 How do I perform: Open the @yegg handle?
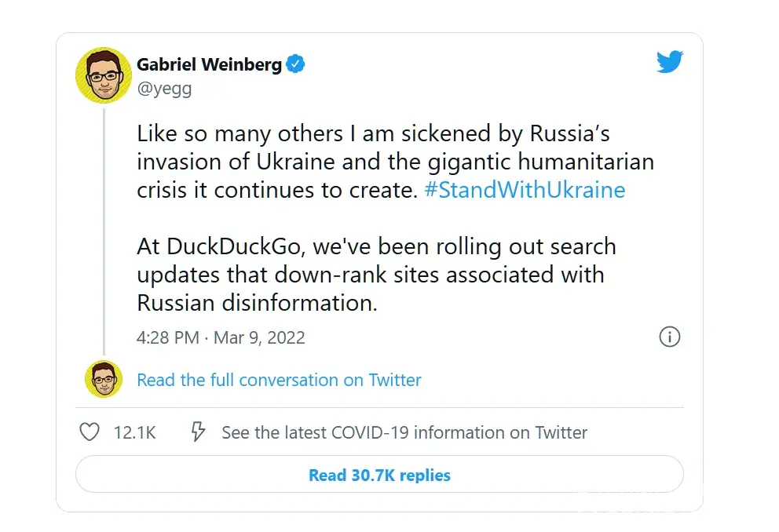coord(164,88)
